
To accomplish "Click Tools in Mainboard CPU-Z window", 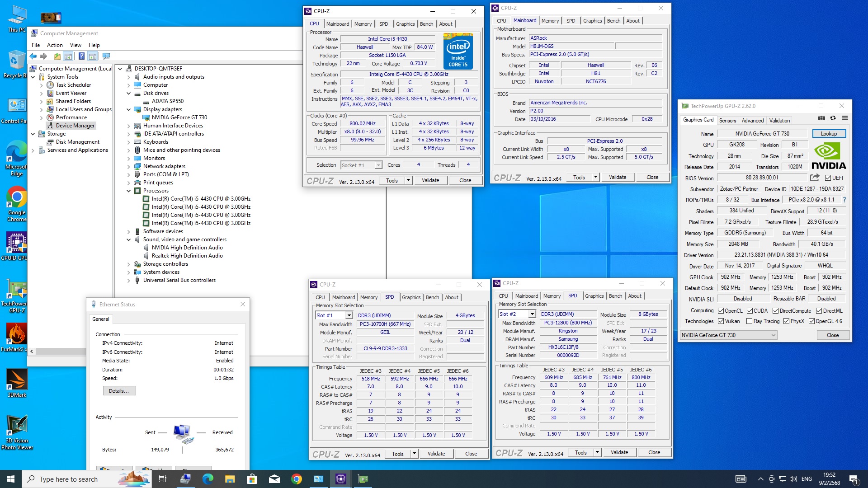I will tap(579, 178).
